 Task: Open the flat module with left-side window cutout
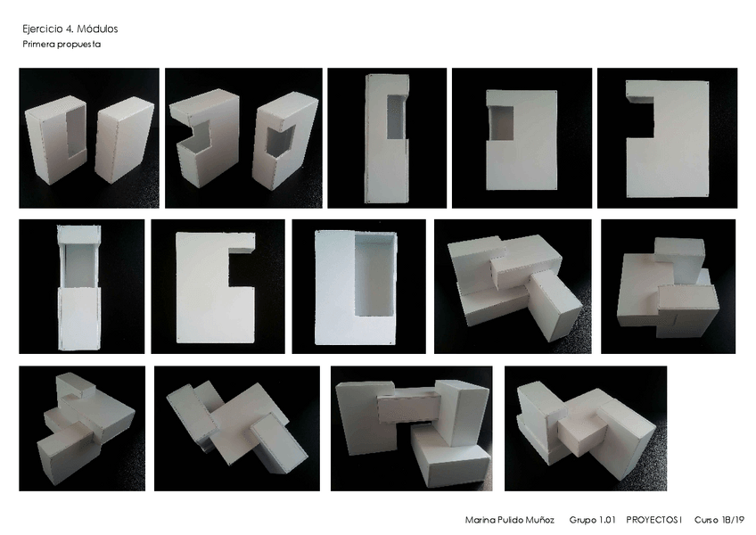point(522,138)
